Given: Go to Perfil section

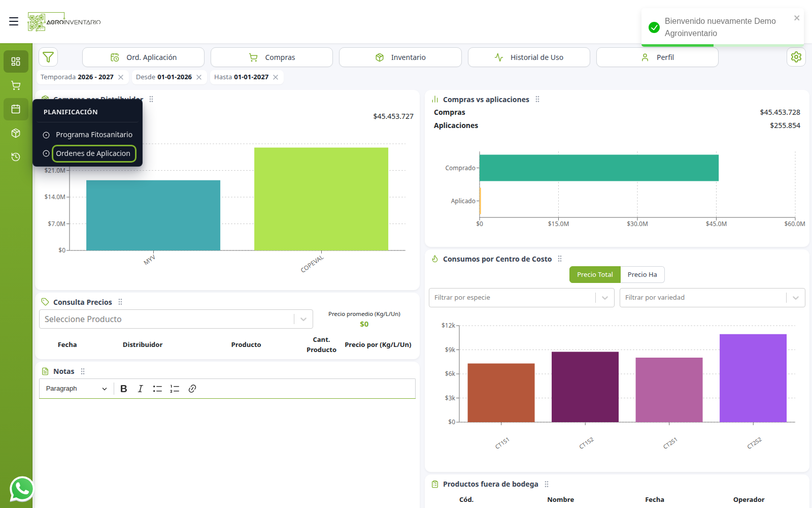Looking at the screenshot, I should (x=657, y=57).
